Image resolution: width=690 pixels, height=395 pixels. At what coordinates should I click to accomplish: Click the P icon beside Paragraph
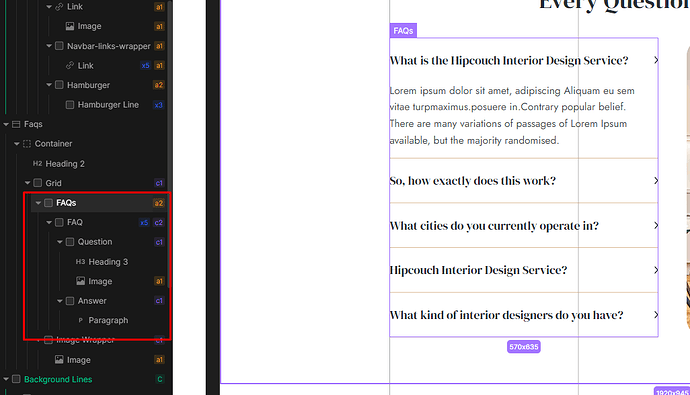81,320
